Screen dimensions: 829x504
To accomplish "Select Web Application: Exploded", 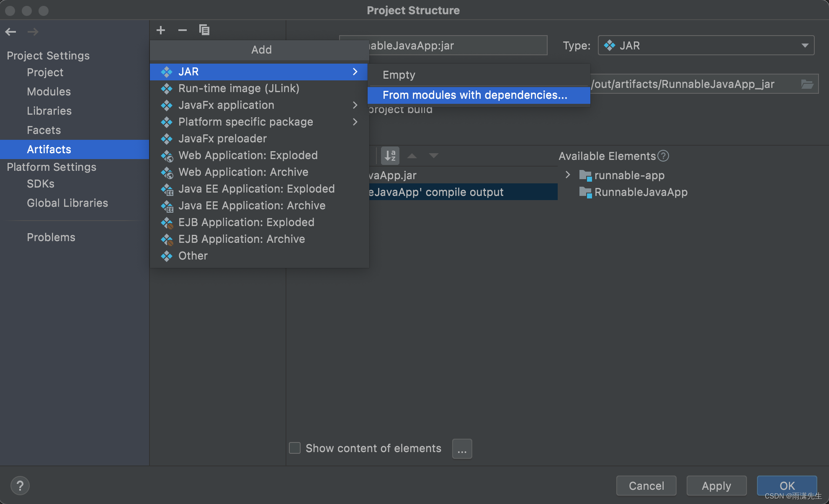I will 259,155.
